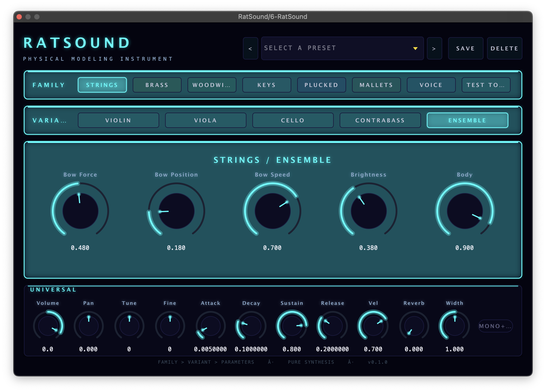Click the Attack value 0.0050000
Viewport: 546px width, 392px height.
click(210, 349)
